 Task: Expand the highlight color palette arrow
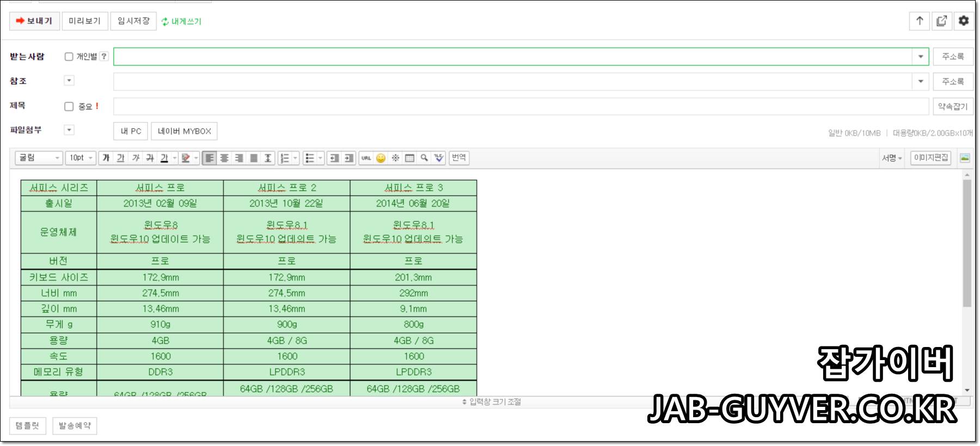[x=197, y=158]
